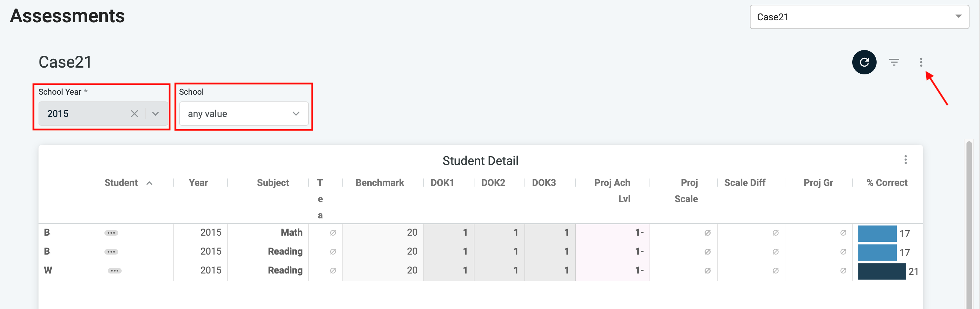
Task: Open the dashboard filters icon
Action: point(893,62)
